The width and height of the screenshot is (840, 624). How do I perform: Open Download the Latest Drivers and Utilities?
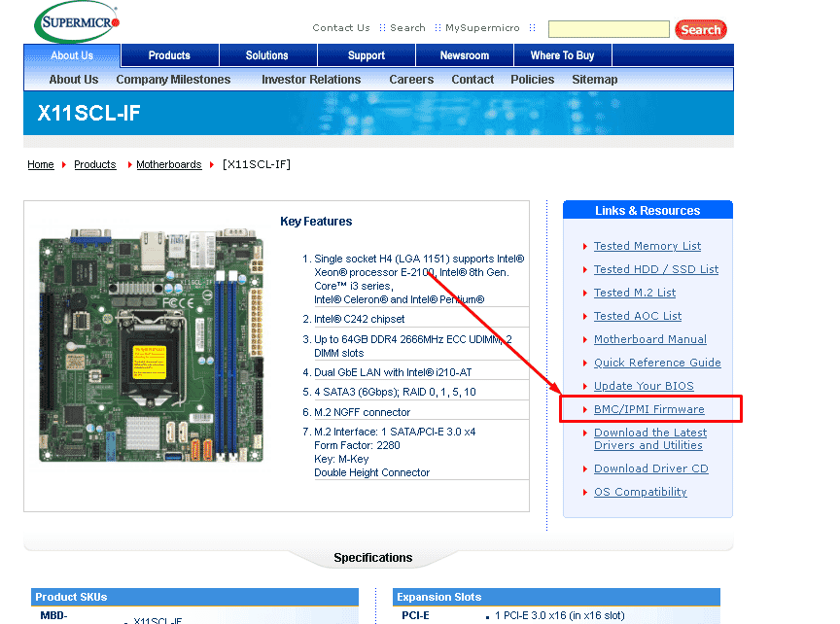[x=650, y=438]
